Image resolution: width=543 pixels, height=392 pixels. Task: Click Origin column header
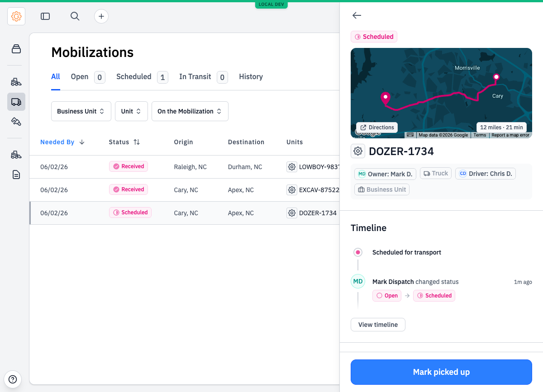point(183,142)
